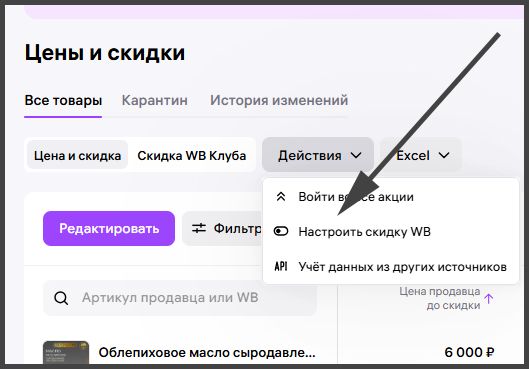Viewport: 529px width, 369px height.
Task: Click the 6 000 ₽ price cell
Action: click(x=469, y=352)
